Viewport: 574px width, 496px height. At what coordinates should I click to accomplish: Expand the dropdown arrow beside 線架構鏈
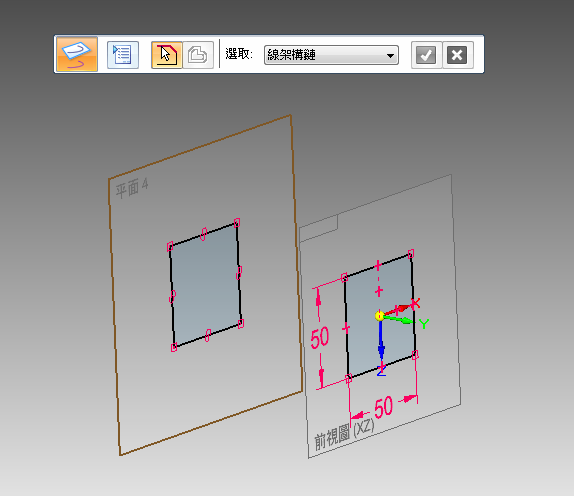[391, 56]
